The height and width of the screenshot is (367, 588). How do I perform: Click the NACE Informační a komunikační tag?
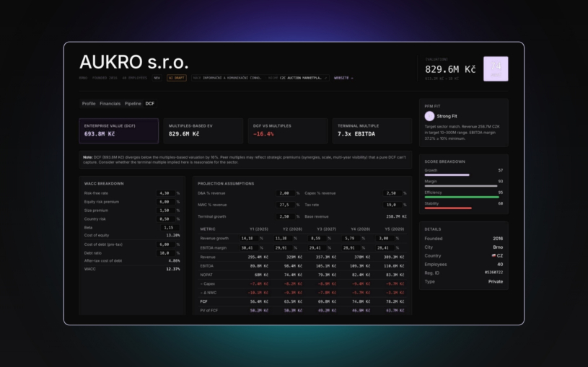click(227, 78)
